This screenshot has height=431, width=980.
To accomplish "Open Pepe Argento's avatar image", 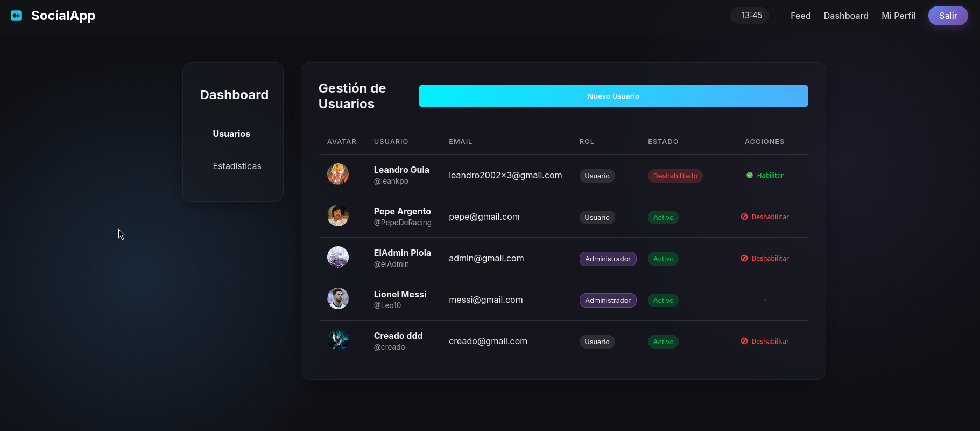I will point(338,215).
